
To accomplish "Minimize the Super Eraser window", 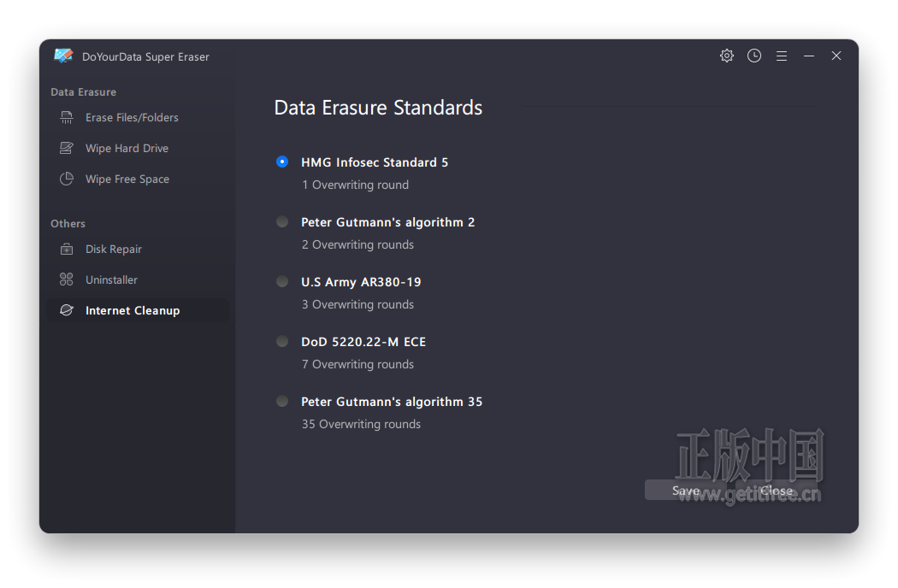I will coord(809,56).
